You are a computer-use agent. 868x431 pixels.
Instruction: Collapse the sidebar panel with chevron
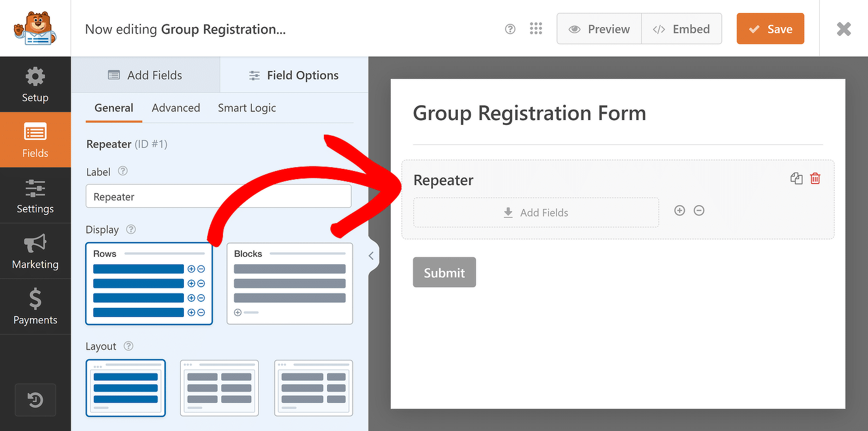371,256
